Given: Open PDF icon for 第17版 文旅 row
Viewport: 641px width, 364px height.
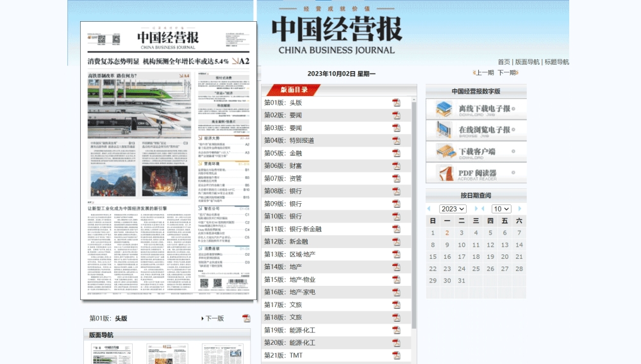Looking at the screenshot, I should click(x=396, y=305).
